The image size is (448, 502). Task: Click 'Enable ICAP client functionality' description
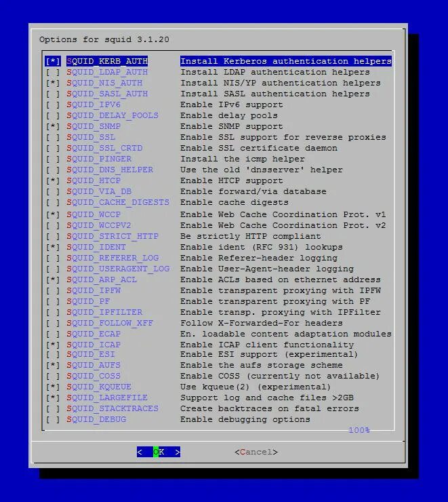point(267,345)
